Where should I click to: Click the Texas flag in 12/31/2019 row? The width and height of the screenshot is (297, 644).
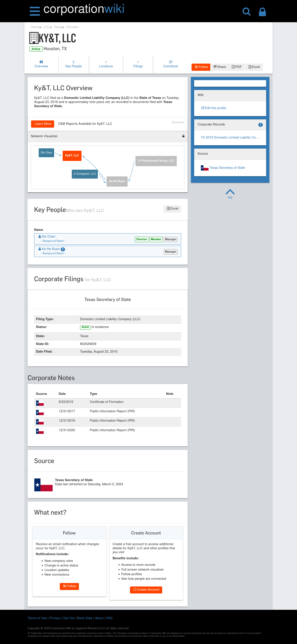pyautogui.click(x=40, y=422)
